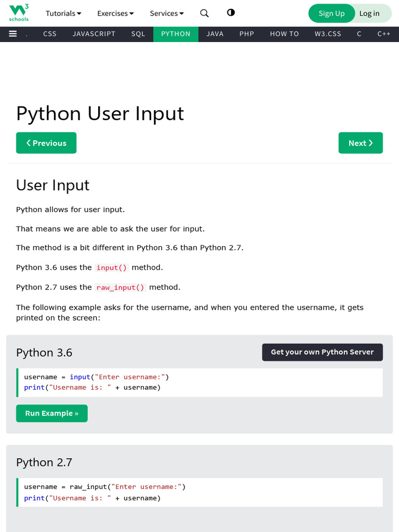The width and height of the screenshot is (399, 532).
Task: Go to the Next page
Action: 361,143
